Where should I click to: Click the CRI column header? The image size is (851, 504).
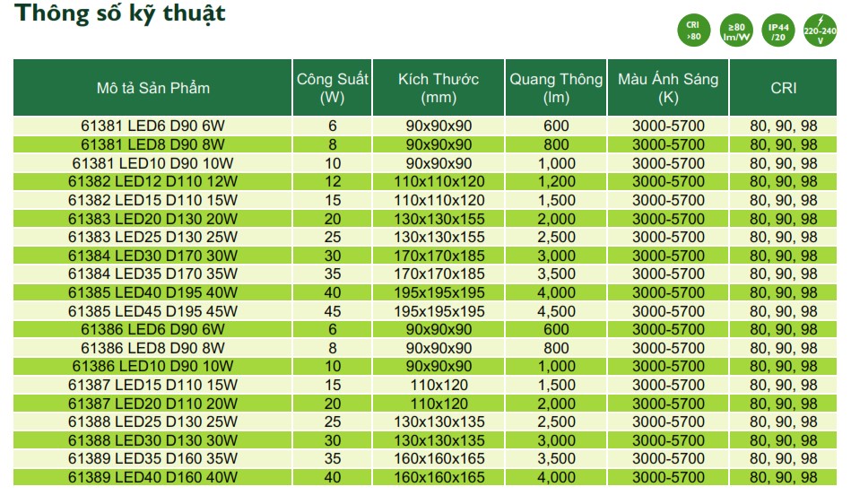click(x=783, y=88)
